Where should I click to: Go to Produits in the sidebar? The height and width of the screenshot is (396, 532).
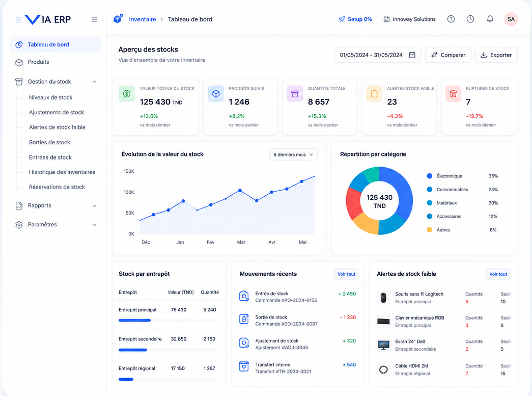(x=38, y=62)
